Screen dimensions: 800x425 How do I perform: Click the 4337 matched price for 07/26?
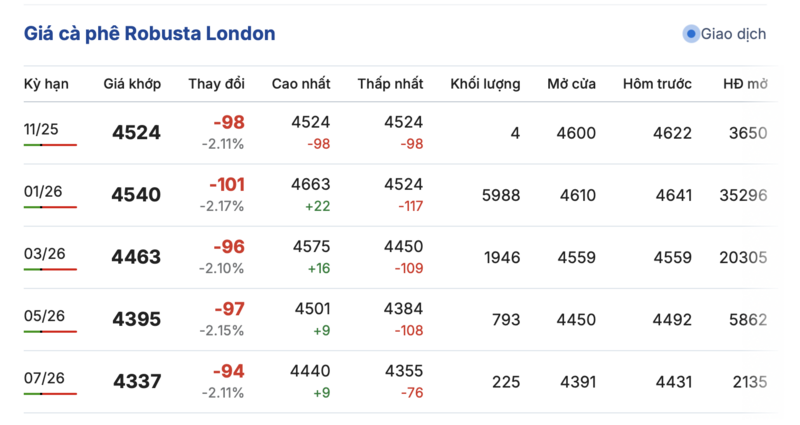[x=137, y=382]
